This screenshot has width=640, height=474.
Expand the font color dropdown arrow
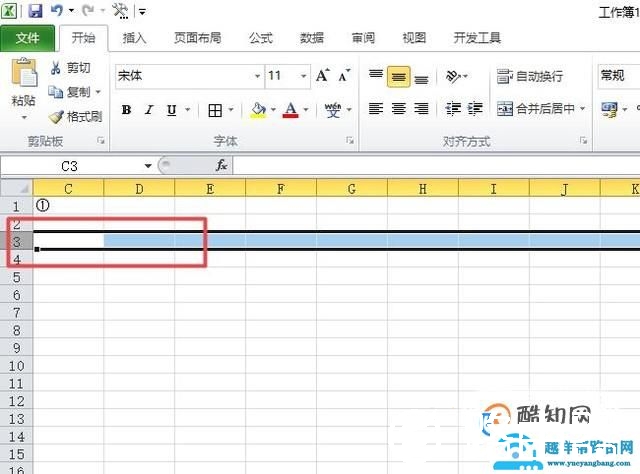(x=306, y=110)
